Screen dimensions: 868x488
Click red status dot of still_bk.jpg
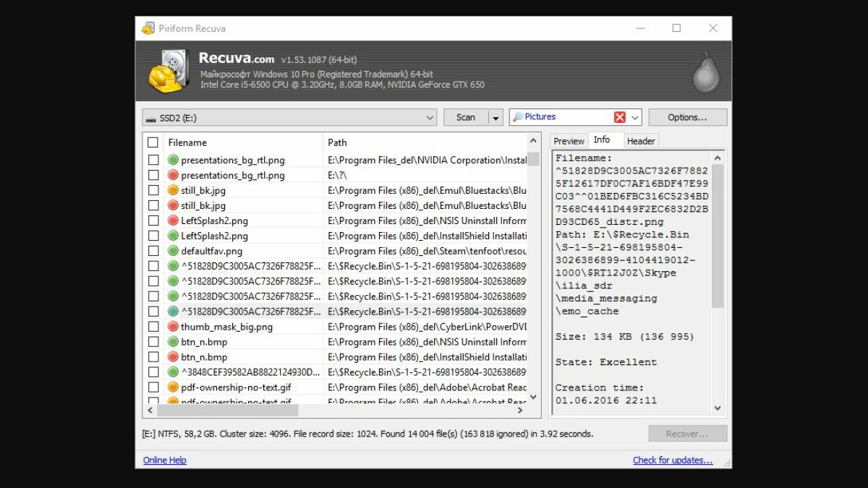pyautogui.click(x=173, y=205)
